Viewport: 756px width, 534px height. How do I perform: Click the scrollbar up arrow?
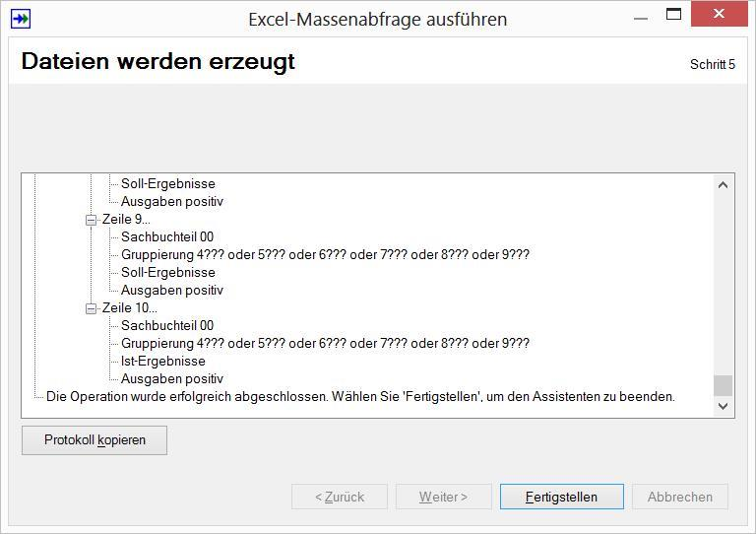coord(723,185)
